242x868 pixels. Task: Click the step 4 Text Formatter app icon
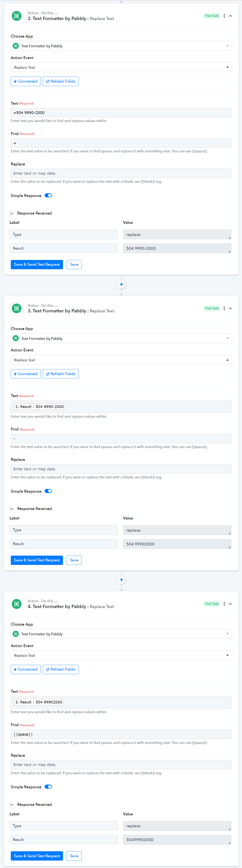click(17, 604)
